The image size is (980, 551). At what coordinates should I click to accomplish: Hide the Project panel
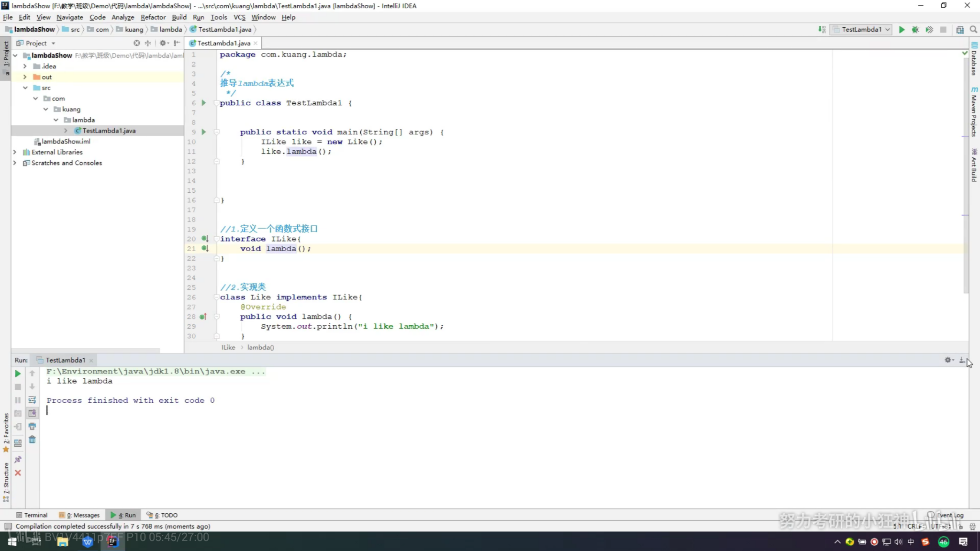coord(177,43)
